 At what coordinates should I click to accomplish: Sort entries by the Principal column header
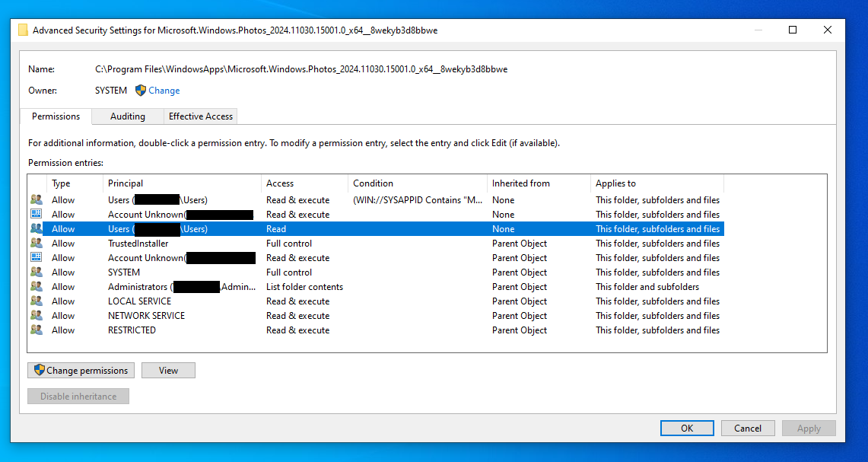click(x=126, y=183)
